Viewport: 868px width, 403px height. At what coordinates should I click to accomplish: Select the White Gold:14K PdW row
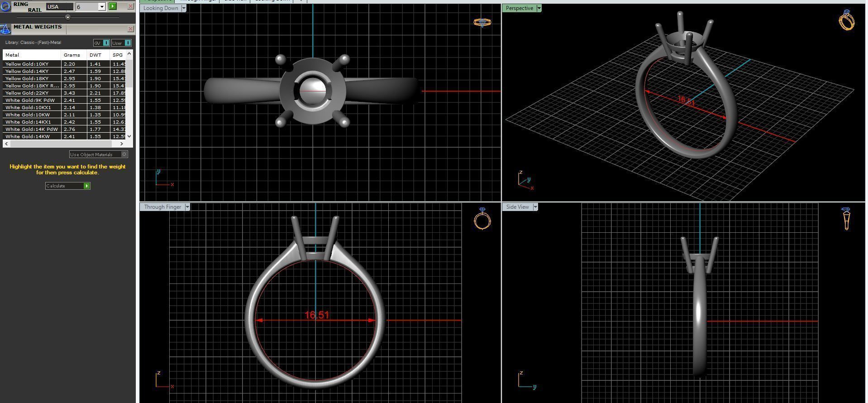pos(64,129)
